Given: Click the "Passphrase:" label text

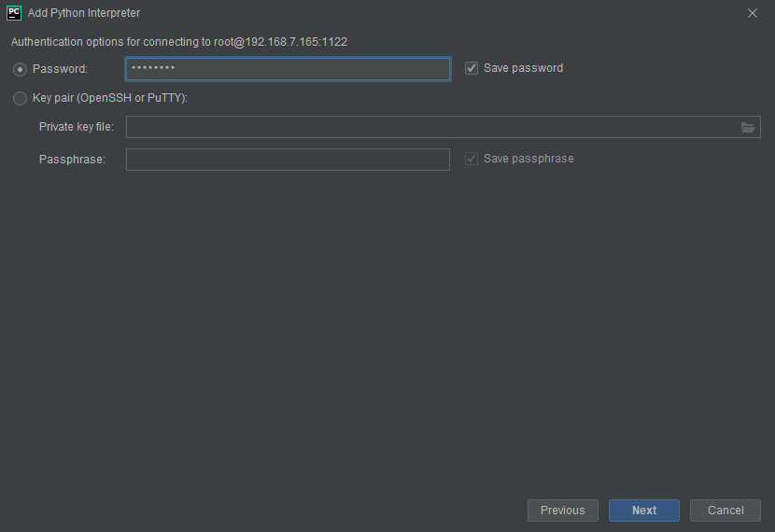Looking at the screenshot, I should (73, 160).
